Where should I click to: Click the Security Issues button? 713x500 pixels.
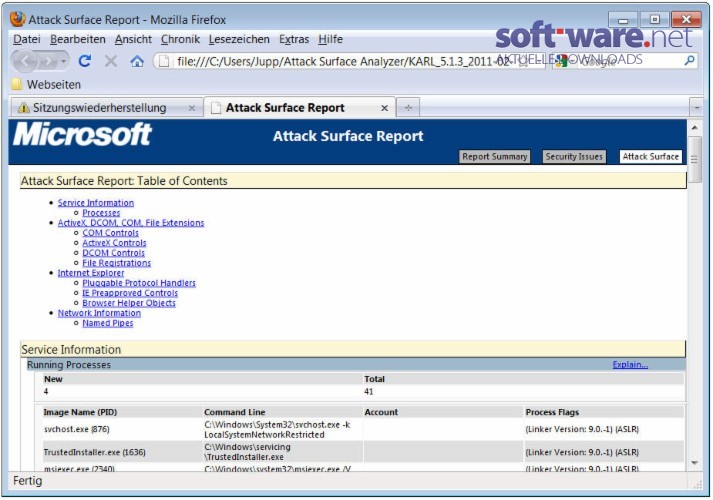pyautogui.click(x=574, y=156)
